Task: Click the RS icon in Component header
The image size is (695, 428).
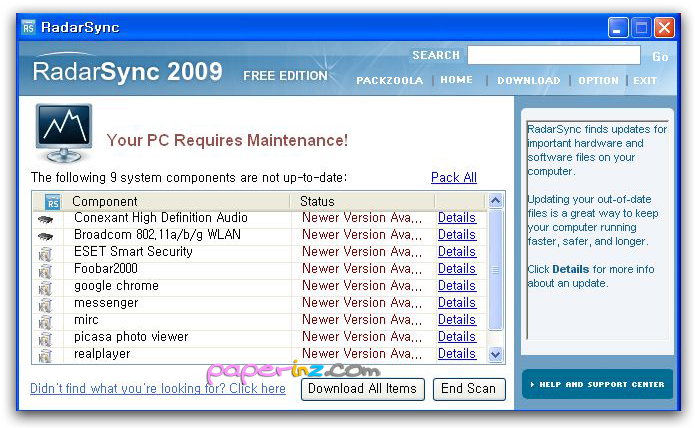Action: (x=53, y=202)
